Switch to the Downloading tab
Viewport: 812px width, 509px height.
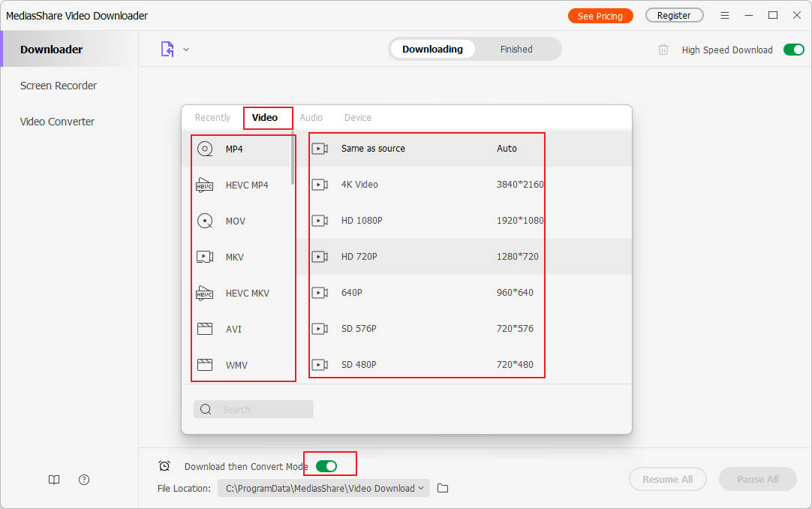tap(432, 50)
